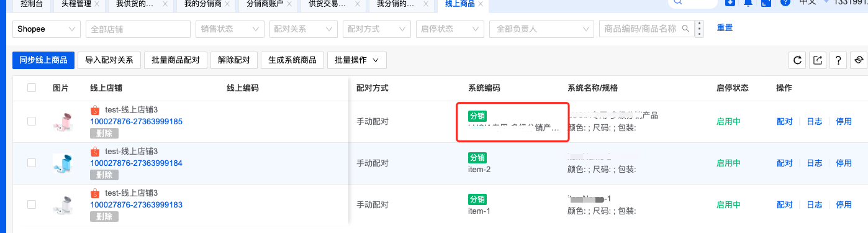Click the 批量商品配对 button
868x233 pixels.
[176, 60]
